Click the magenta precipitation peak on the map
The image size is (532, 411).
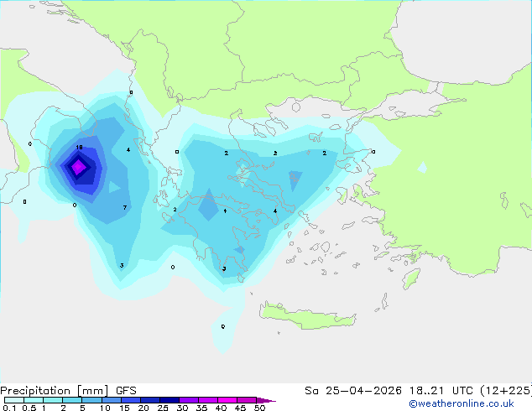tap(78, 167)
